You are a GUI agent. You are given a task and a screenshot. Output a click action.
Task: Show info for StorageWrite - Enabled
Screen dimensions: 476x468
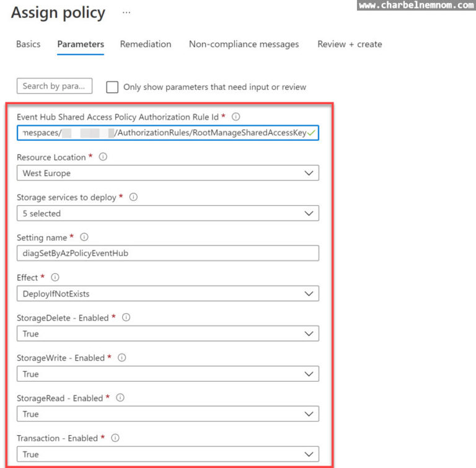121,358
